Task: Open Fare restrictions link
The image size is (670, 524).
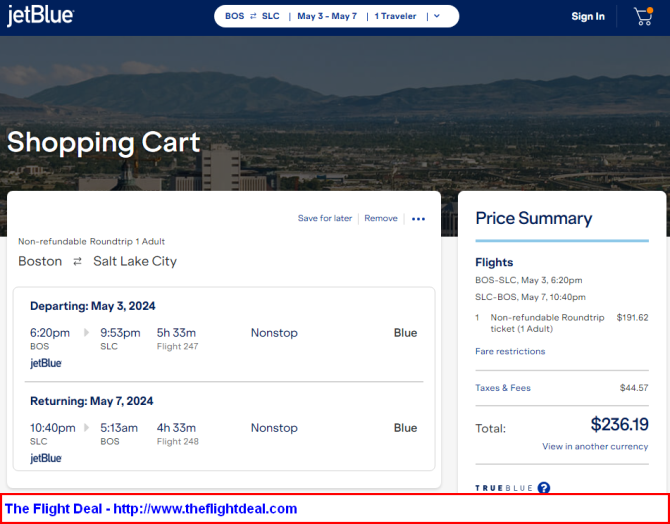Action: (x=510, y=351)
